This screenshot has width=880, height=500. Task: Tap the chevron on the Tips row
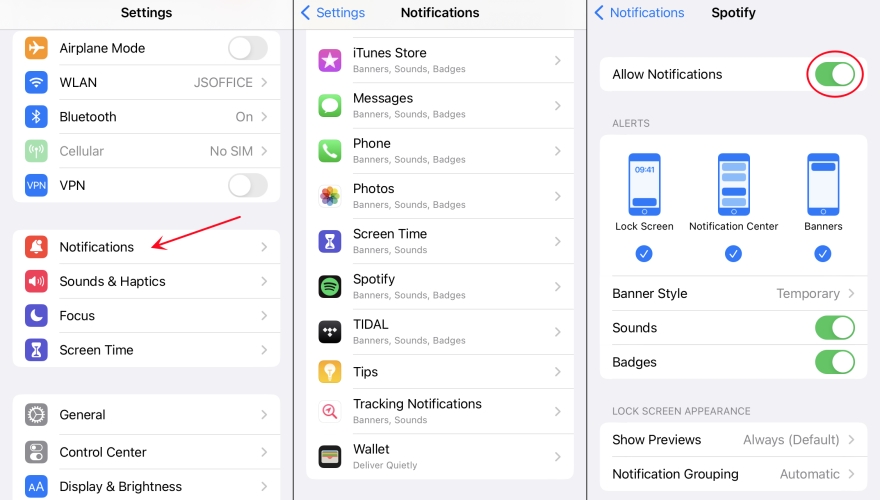click(557, 371)
